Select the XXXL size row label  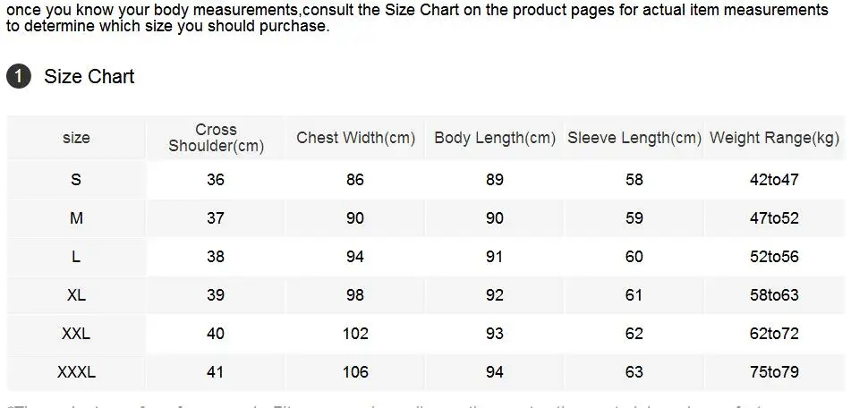click(x=76, y=372)
